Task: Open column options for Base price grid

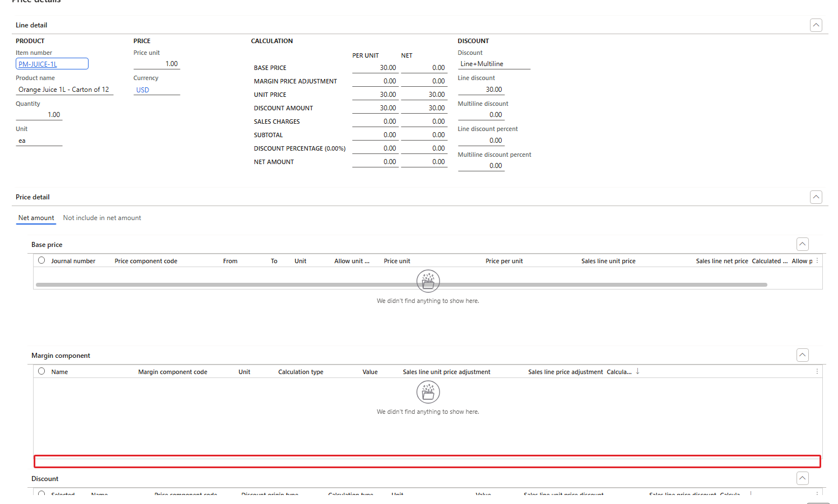Action: click(x=817, y=260)
